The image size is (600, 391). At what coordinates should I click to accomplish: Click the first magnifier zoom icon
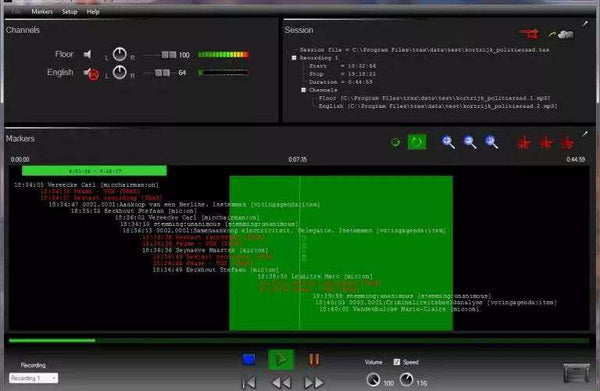coord(448,142)
